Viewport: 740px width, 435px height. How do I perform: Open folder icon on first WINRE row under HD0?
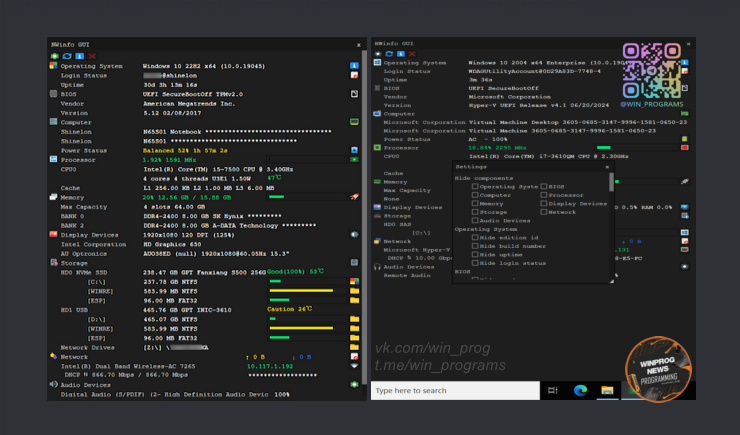click(354, 291)
